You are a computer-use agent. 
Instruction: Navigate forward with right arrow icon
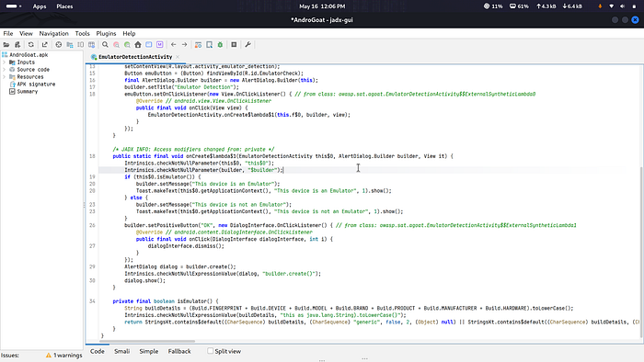pyautogui.click(x=184, y=45)
